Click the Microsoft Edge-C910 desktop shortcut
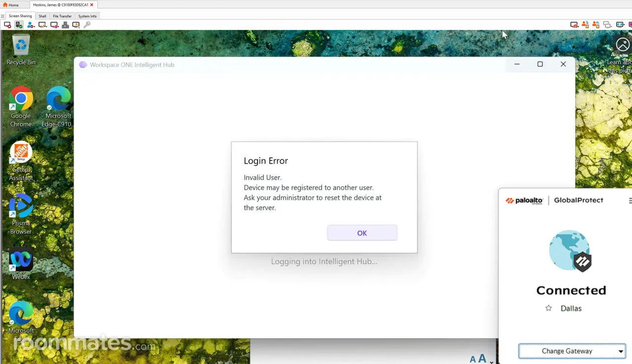This screenshot has width=632, height=364. (58, 107)
